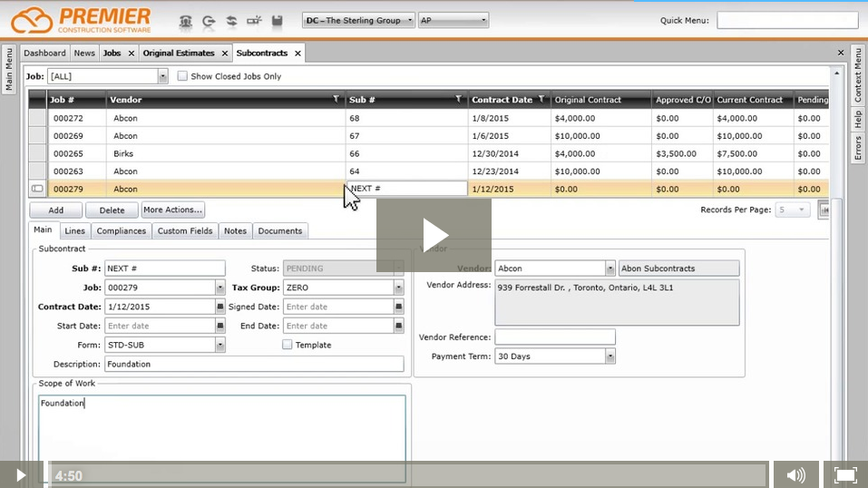Expand the Main Menu side panel
The width and height of the screenshot is (868, 488).
(x=8, y=69)
